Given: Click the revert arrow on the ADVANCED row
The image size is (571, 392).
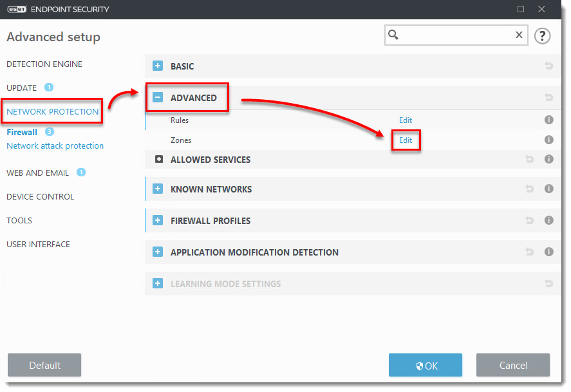Looking at the screenshot, I should pos(548,98).
